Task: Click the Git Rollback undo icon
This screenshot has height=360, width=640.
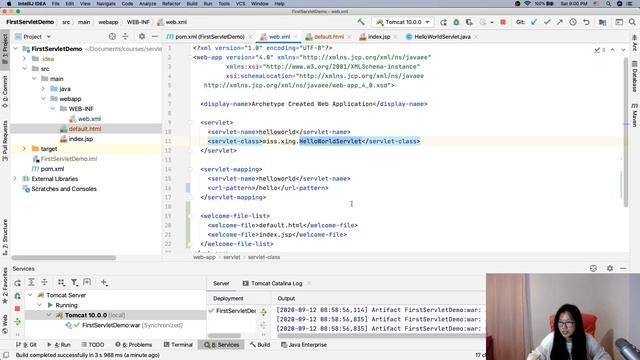Action: pos(586,22)
